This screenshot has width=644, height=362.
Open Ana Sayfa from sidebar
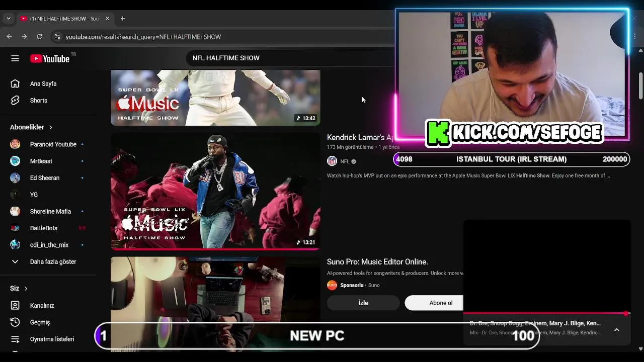(43, 83)
